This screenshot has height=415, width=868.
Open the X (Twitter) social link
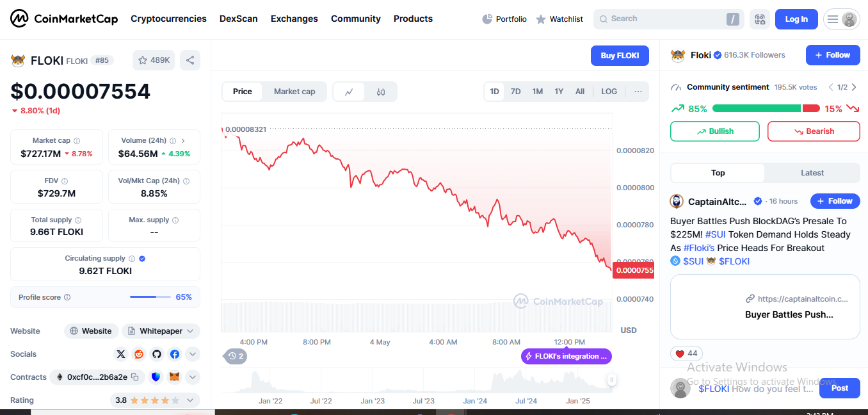pos(121,354)
